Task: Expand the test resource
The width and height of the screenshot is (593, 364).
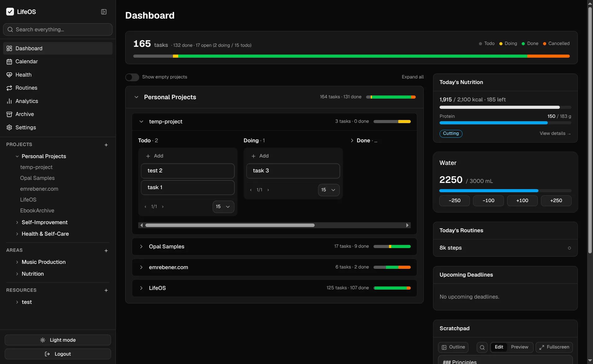Action: [x=17, y=302]
